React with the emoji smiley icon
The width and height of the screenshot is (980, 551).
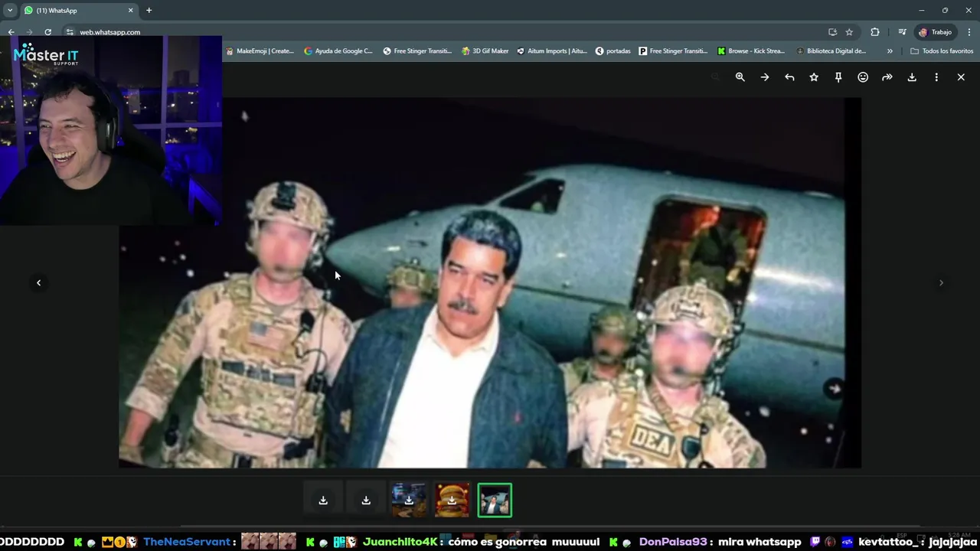pos(863,77)
